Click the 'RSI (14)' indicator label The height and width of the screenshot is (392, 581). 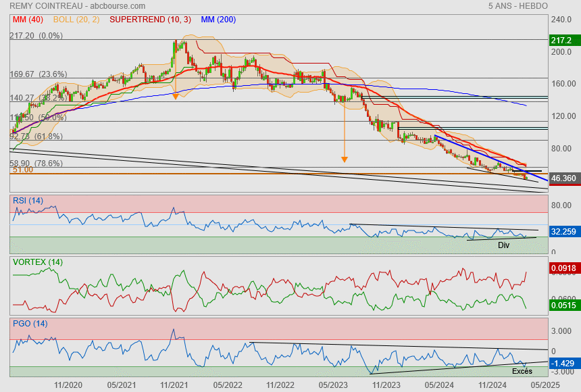[28, 201]
